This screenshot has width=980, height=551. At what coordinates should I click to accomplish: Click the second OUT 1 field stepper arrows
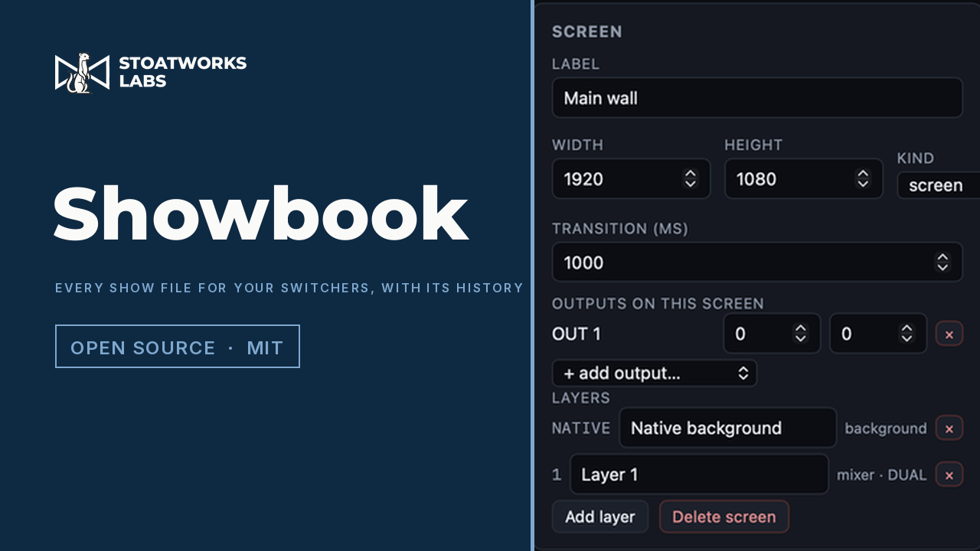tap(907, 334)
